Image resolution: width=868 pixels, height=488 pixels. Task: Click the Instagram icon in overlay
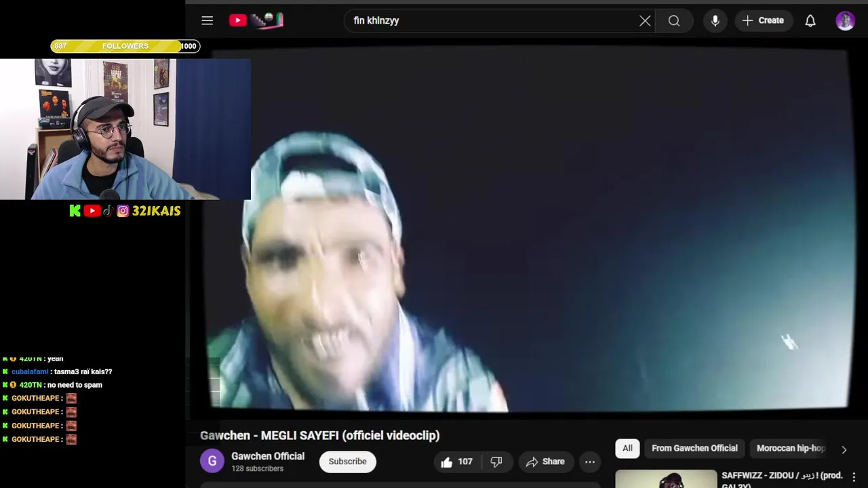coord(123,211)
